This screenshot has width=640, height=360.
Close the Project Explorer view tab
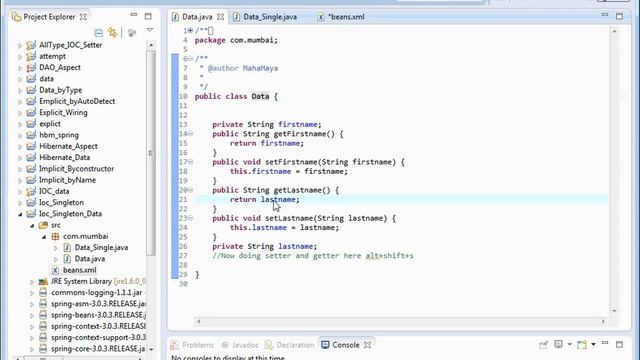coord(83,17)
